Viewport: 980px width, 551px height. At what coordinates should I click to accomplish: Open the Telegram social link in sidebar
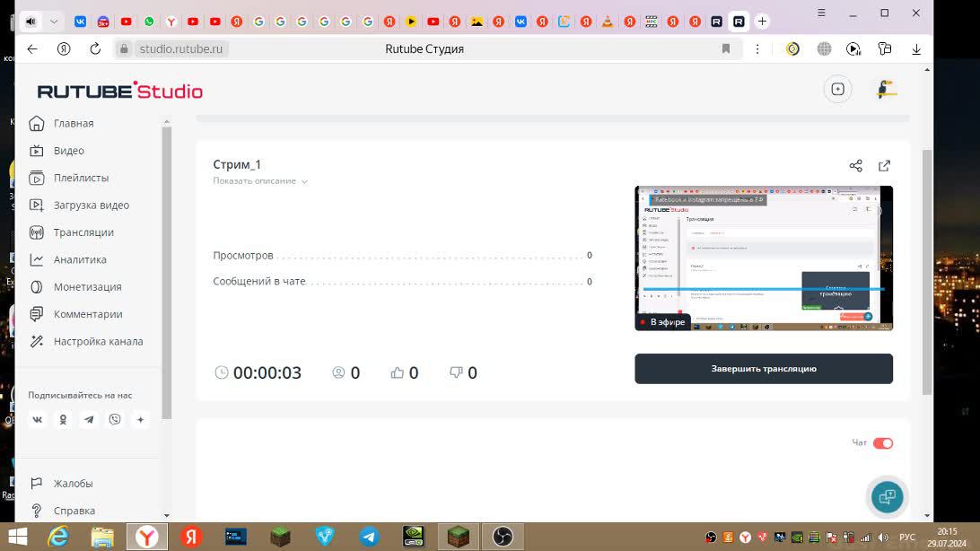89,419
